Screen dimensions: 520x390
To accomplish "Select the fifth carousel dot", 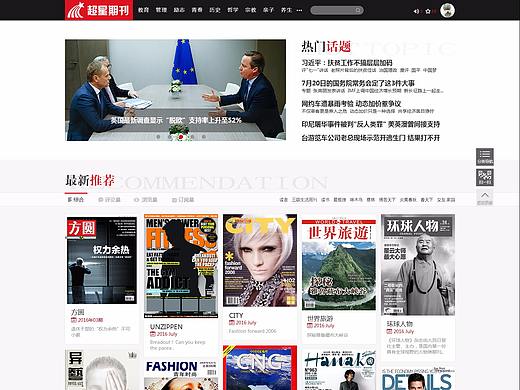I will [204, 137].
